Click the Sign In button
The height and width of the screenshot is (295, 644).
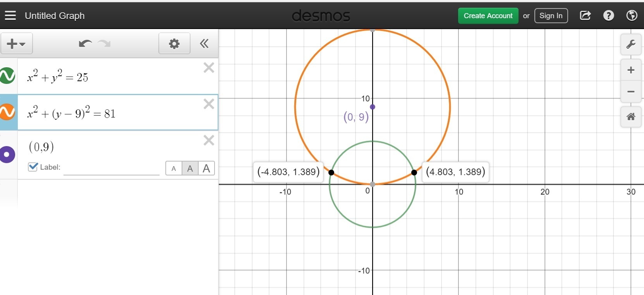click(551, 16)
